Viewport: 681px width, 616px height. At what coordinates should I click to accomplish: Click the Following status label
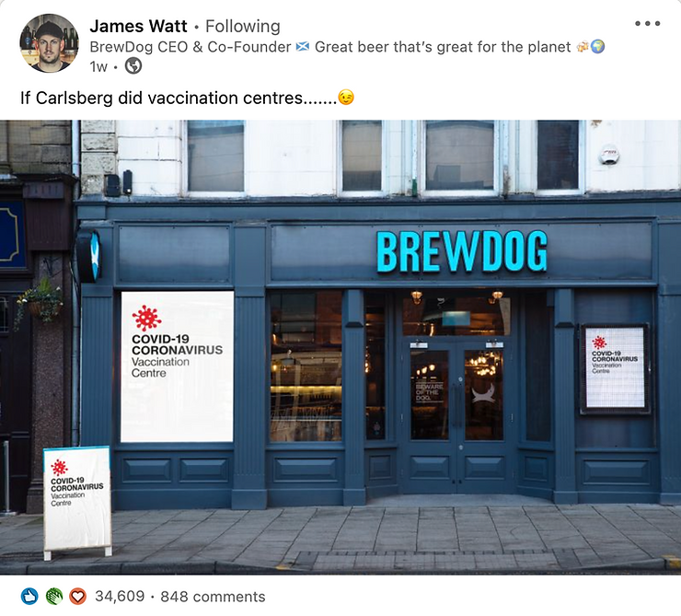coord(242,26)
